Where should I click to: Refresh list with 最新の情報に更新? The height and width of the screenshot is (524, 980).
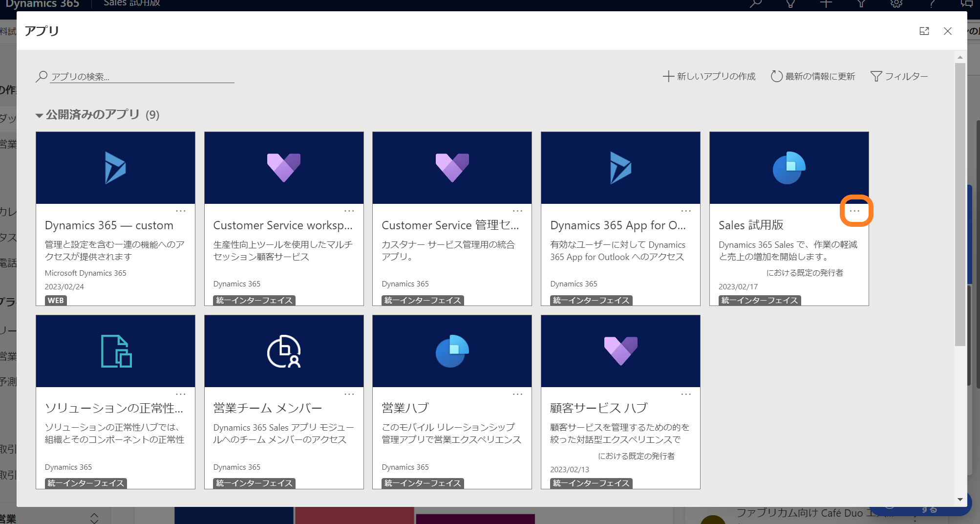813,76
